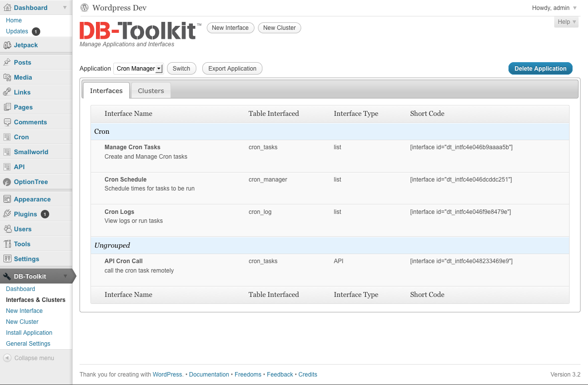Image resolution: width=588 pixels, height=385 pixels.
Task: Click the Freedoms footer link
Action: coord(248,375)
